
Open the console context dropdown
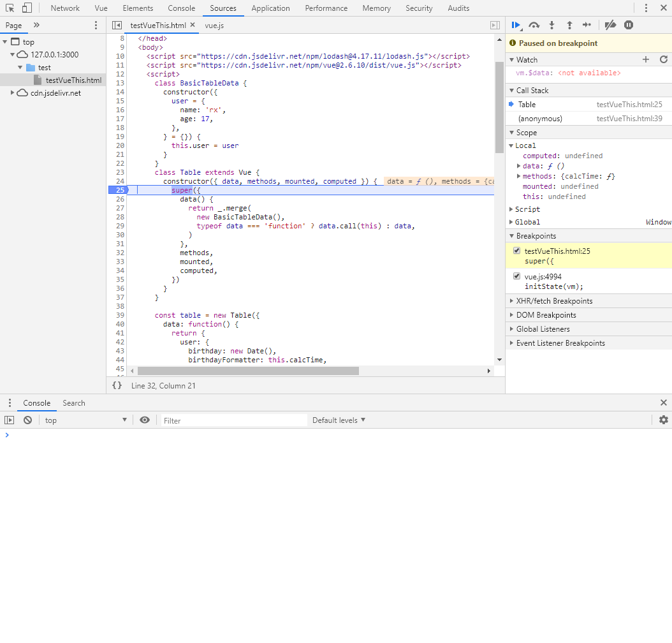coord(85,420)
